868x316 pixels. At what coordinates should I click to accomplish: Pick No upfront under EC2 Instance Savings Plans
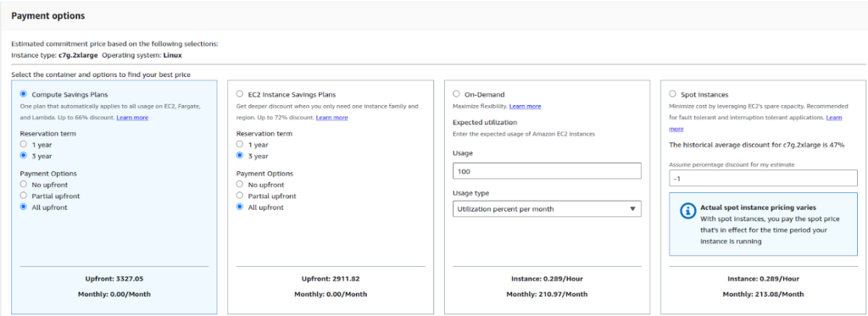240,185
